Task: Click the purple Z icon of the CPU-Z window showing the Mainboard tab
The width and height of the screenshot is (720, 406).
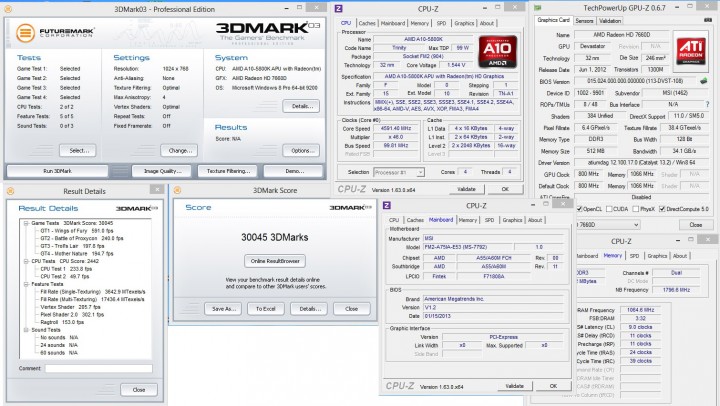Action: [x=387, y=205]
